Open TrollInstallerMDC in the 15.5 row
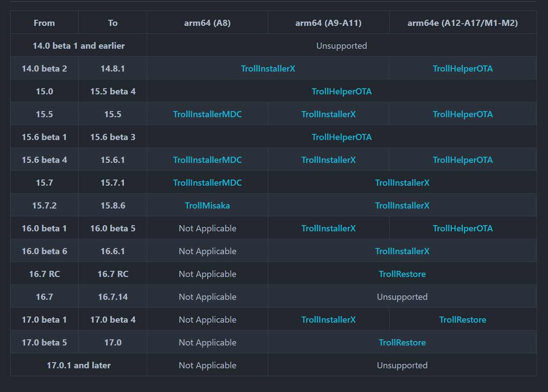 207,114
